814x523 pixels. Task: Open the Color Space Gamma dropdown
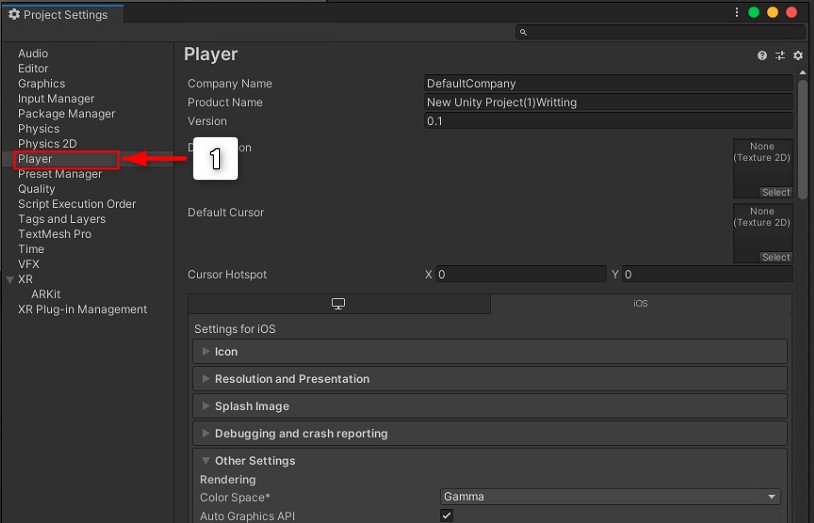pos(610,497)
